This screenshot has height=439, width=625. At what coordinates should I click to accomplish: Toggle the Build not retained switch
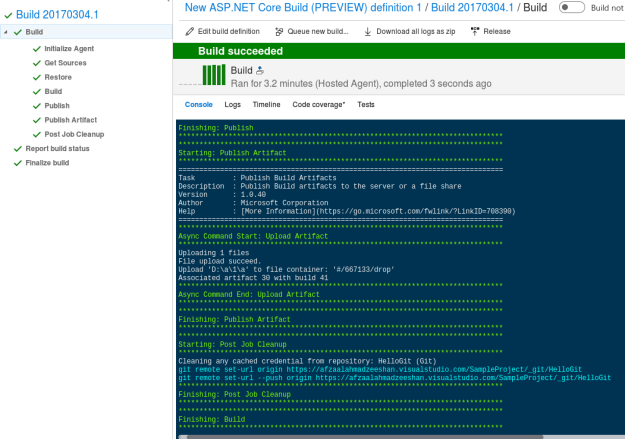pos(572,8)
